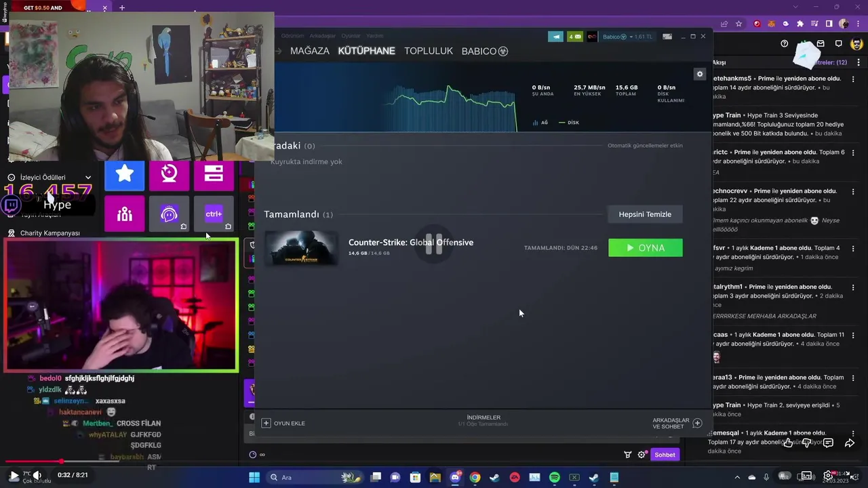Image resolution: width=868 pixels, height=488 pixels.
Task: Open Twitch whispers chat bubble icon
Action: tap(839, 43)
